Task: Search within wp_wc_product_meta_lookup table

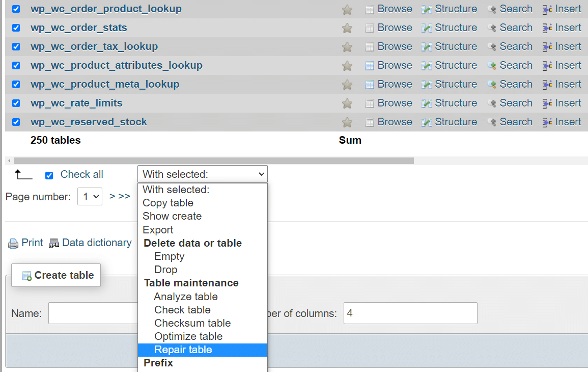Action: click(x=516, y=84)
